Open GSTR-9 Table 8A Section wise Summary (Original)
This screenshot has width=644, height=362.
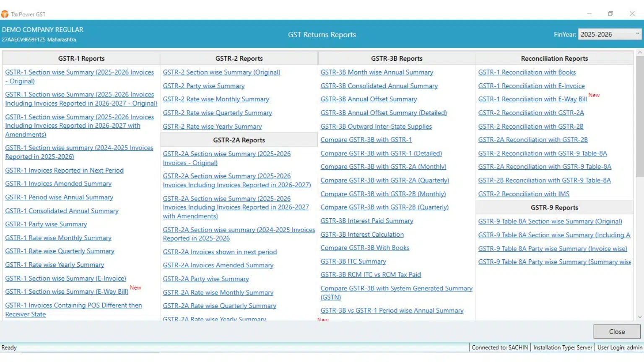[x=550, y=222]
